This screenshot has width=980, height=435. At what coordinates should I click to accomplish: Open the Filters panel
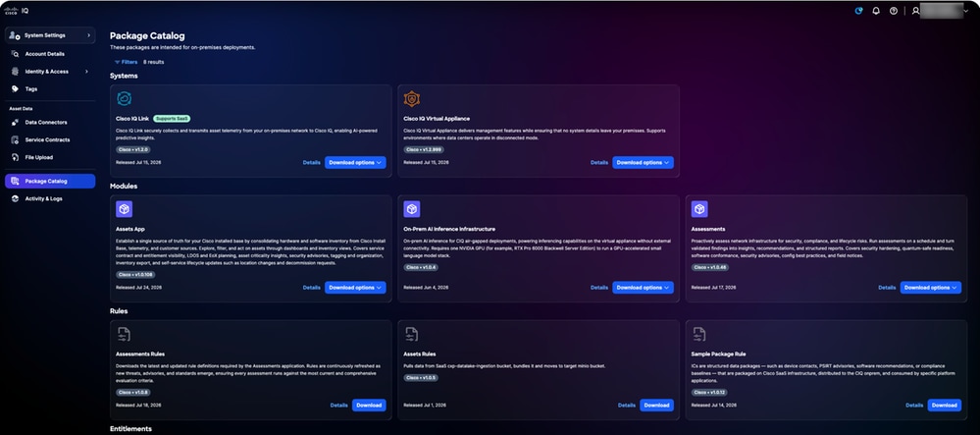click(126, 62)
